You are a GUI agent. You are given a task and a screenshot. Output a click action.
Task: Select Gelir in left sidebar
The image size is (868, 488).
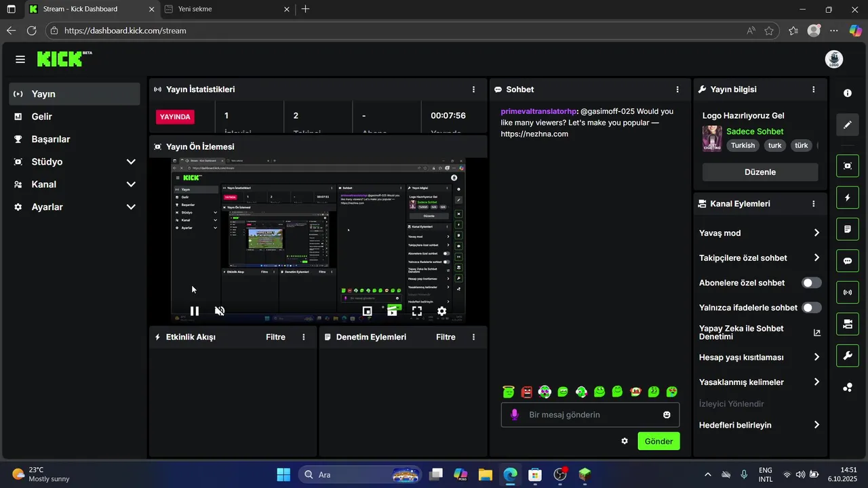tap(75, 117)
